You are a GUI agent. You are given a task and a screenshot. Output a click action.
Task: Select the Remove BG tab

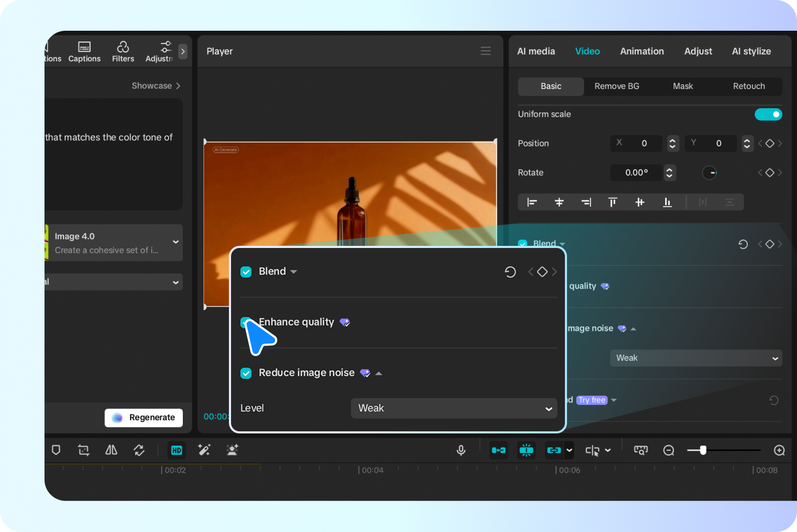coord(616,86)
